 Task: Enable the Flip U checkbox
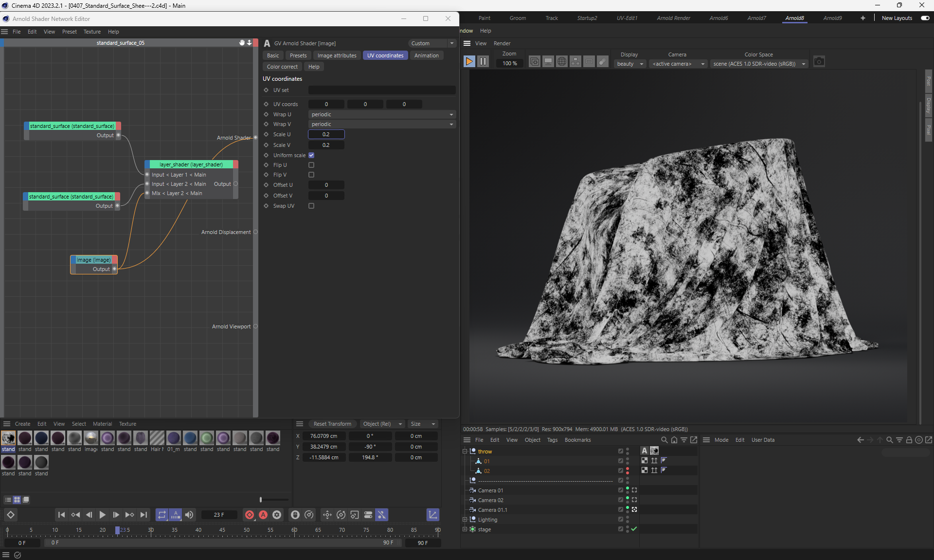tap(311, 165)
